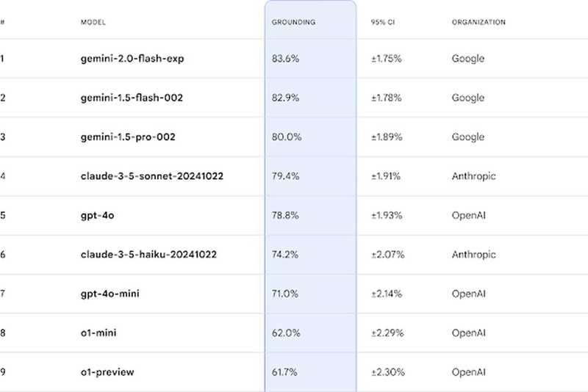Sort by the GROUNDING column header

pos(293,22)
